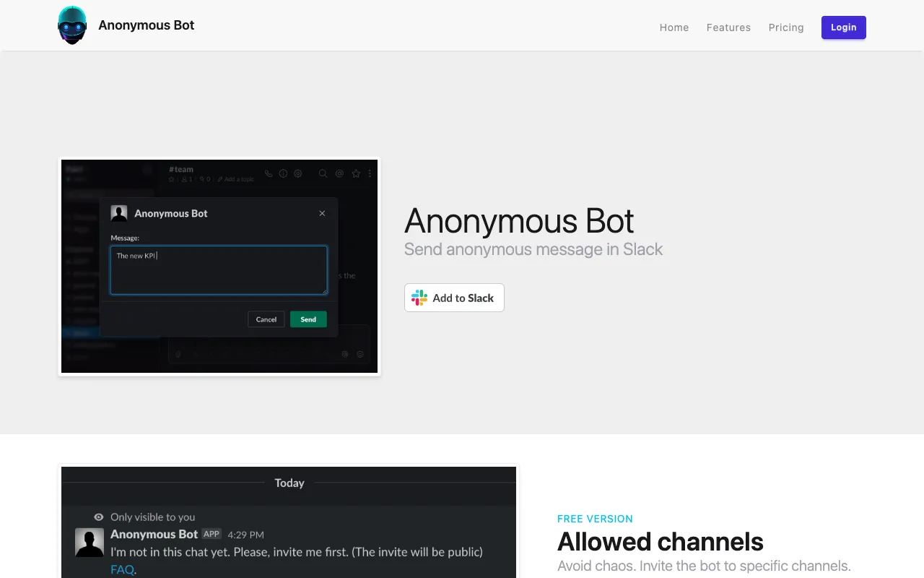Viewport: 924px width, 578px height.
Task: Click the search magnifier icon in the #team header
Action: point(323,173)
